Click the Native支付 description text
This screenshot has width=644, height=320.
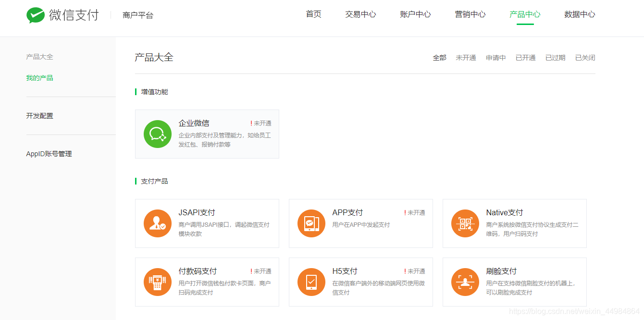click(x=532, y=229)
